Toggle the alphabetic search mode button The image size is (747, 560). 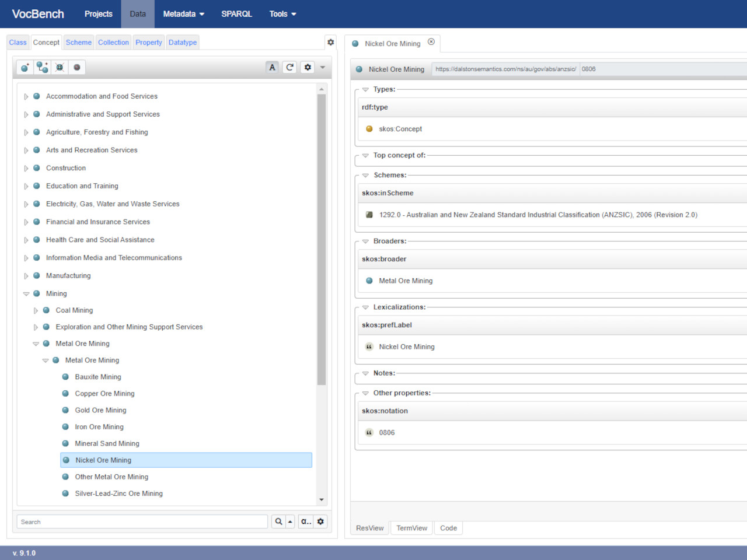(x=305, y=522)
